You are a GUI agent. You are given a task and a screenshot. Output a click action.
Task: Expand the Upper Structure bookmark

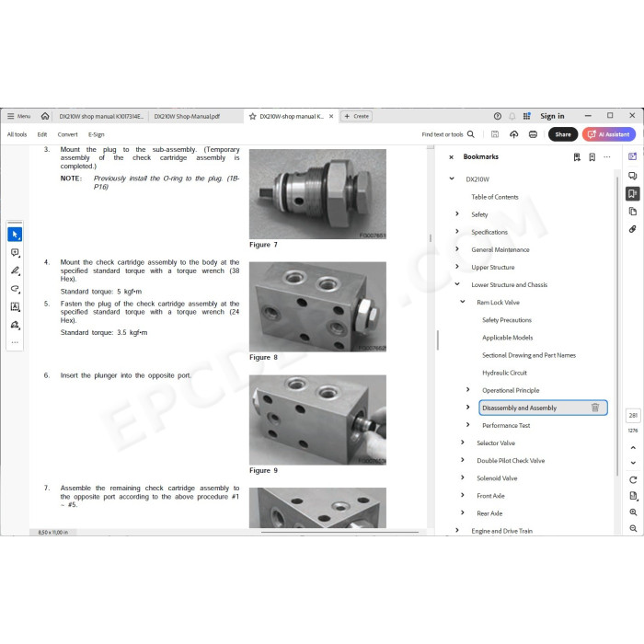(457, 267)
